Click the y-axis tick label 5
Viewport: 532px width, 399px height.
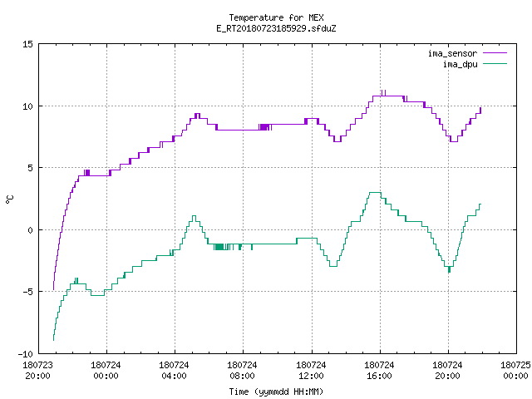click(30, 168)
